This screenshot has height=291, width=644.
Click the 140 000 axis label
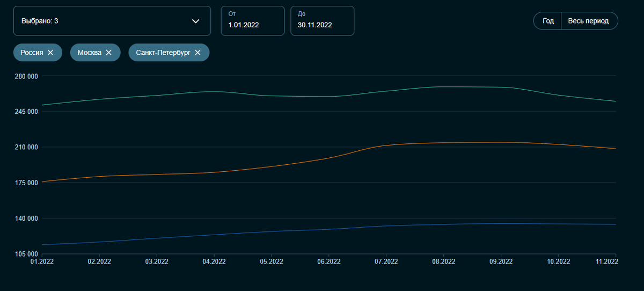click(x=27, y=219)
